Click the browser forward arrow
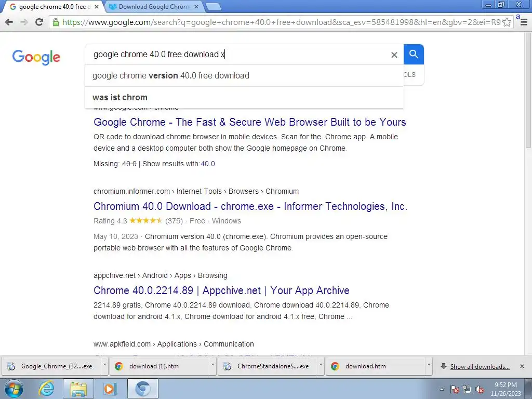 click(24, 22)
